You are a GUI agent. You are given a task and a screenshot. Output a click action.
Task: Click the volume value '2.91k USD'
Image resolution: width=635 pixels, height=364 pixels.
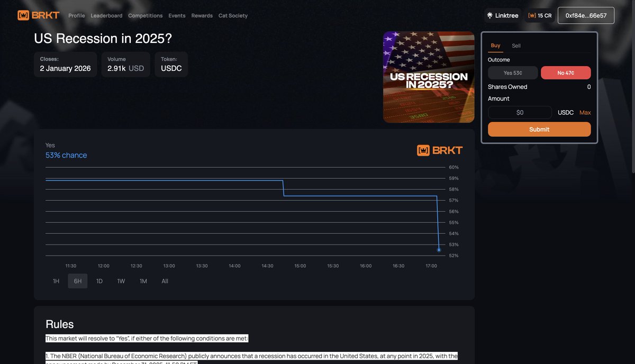pos(125,68)
